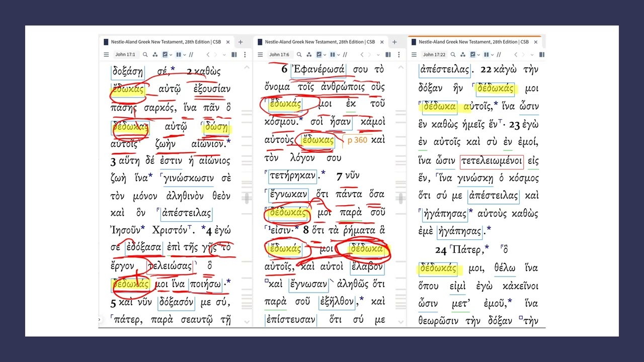Go back in John 17:1 pane history
Image resolution: width=644 pixels, height=362 pixels.
pos(208,54)
